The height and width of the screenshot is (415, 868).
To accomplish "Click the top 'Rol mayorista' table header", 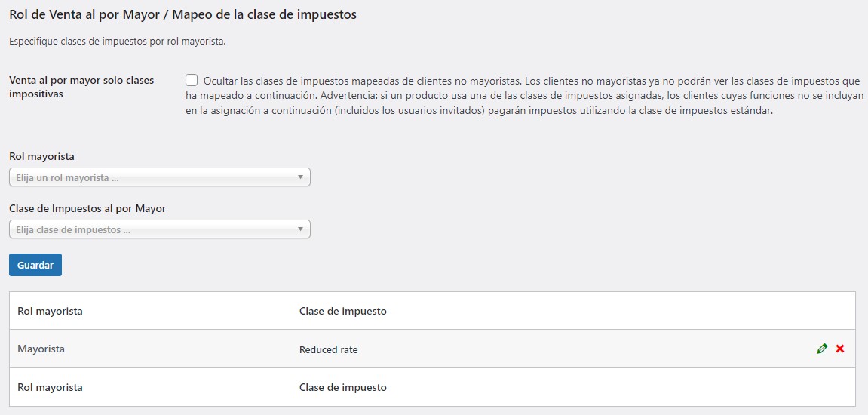I will pyautogui.click(x=50, y=311).
